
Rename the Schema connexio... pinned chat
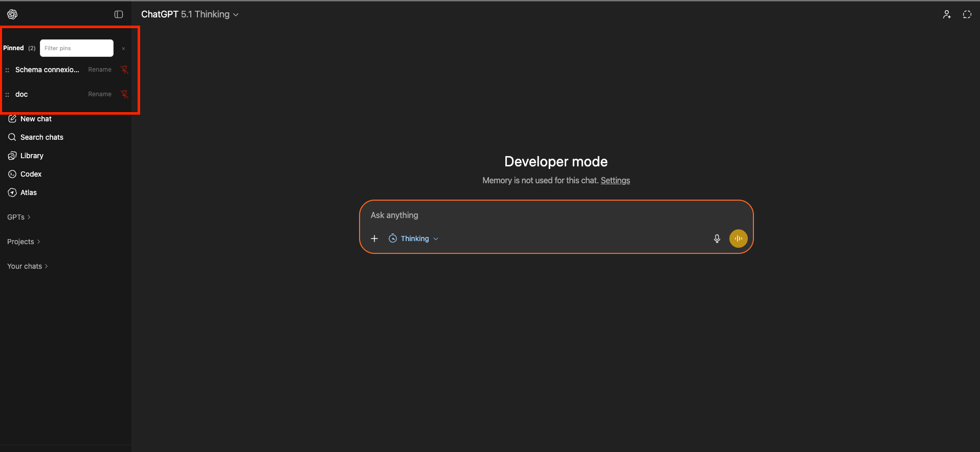pos(100,70)
